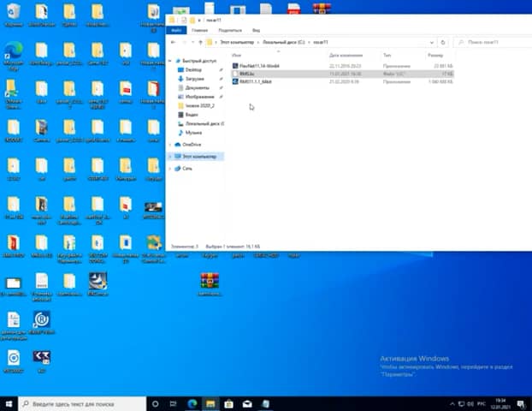
Task: Click the Up arrow in Explorer navigation
Action: (x=200, y=41)
